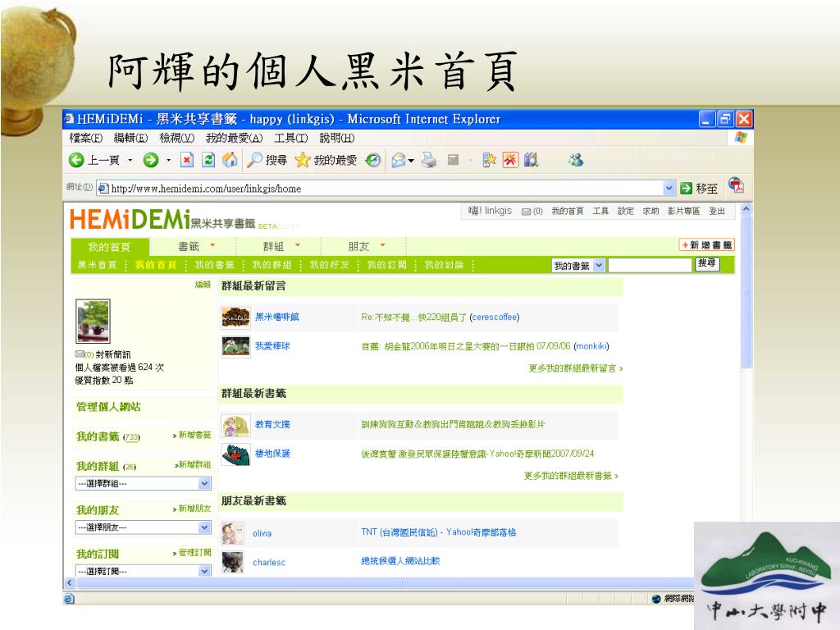This screenshot has width=840, height=630.
Task: Click the Messenger people icon in toolbar
Action: pyautogui.click(x=576, y=160)
